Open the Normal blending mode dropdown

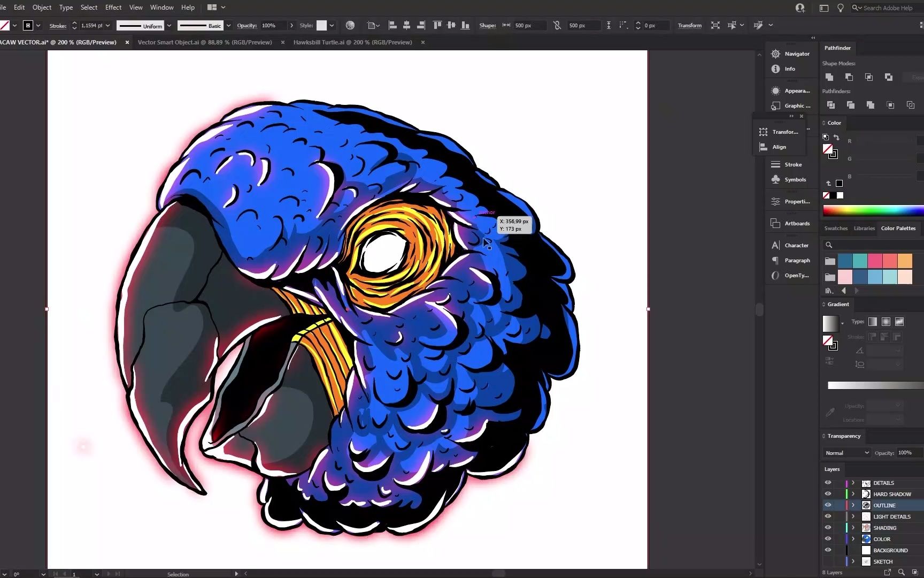[847, 453]
